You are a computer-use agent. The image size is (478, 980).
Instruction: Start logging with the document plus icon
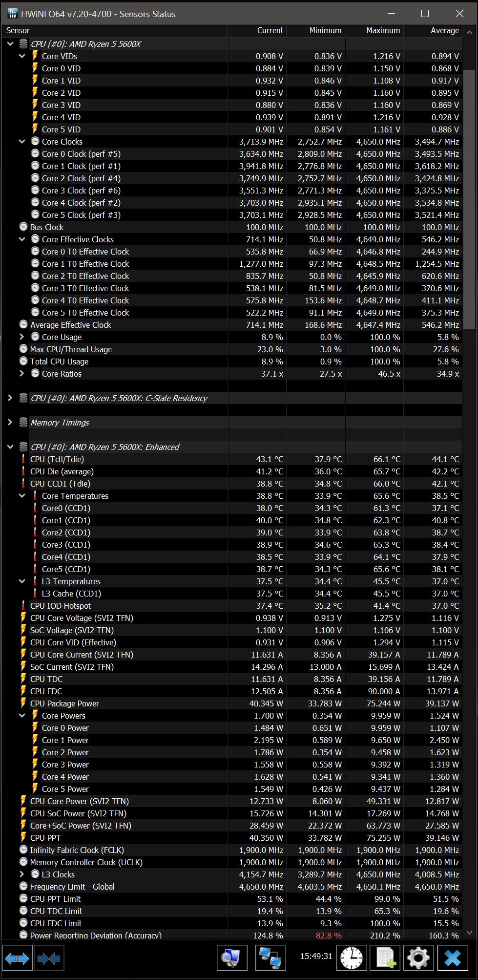(386, 958)
